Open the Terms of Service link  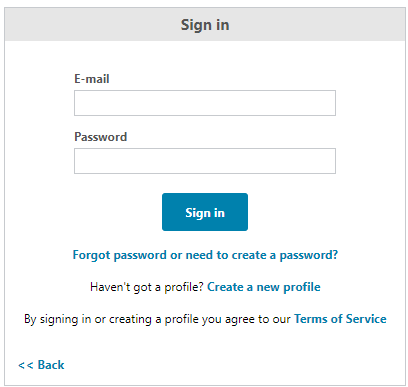tap(340, 319)
